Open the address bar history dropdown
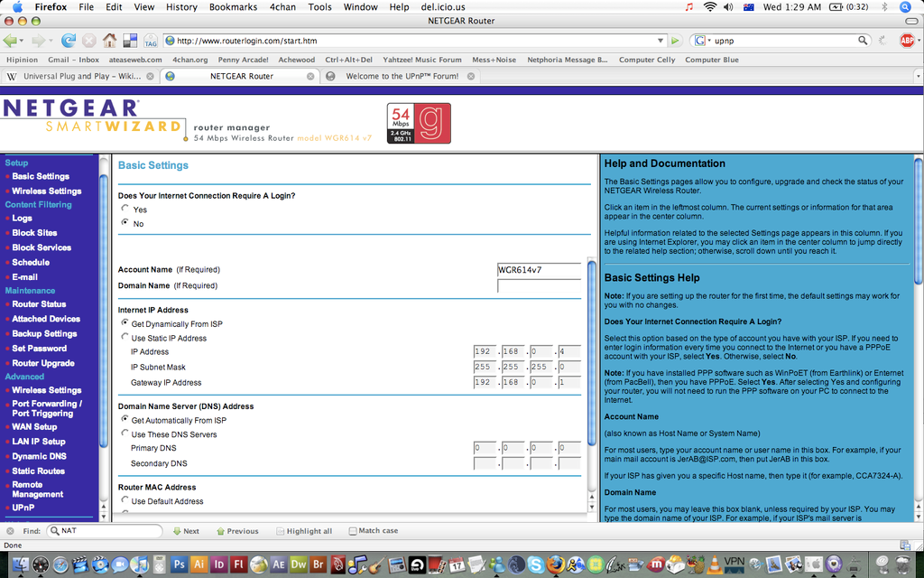Viewport: 924px width, 578px height. tap(661, 41)
